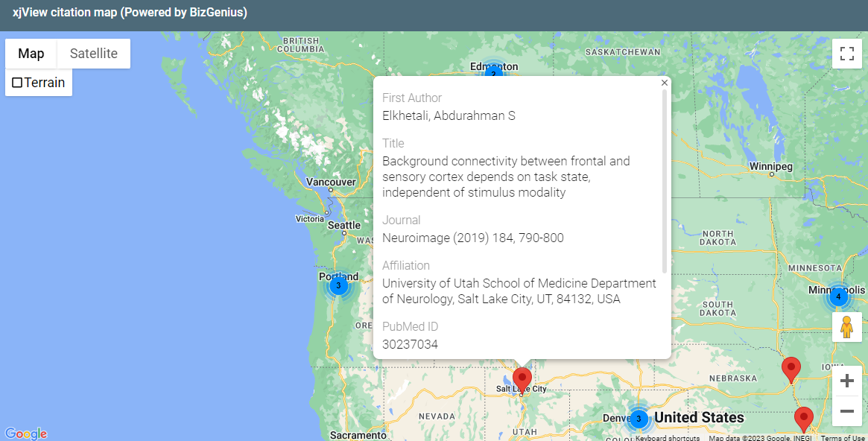Click the red marker at Salt Lake City
Image resolution: width=868 pixels, height=441 pixels.
point(522,378)
